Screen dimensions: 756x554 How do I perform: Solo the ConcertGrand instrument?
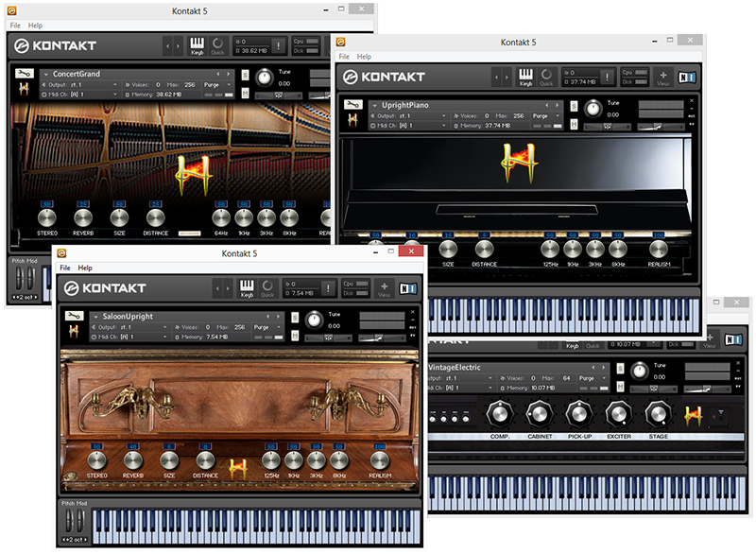click(x=246, y=75)
